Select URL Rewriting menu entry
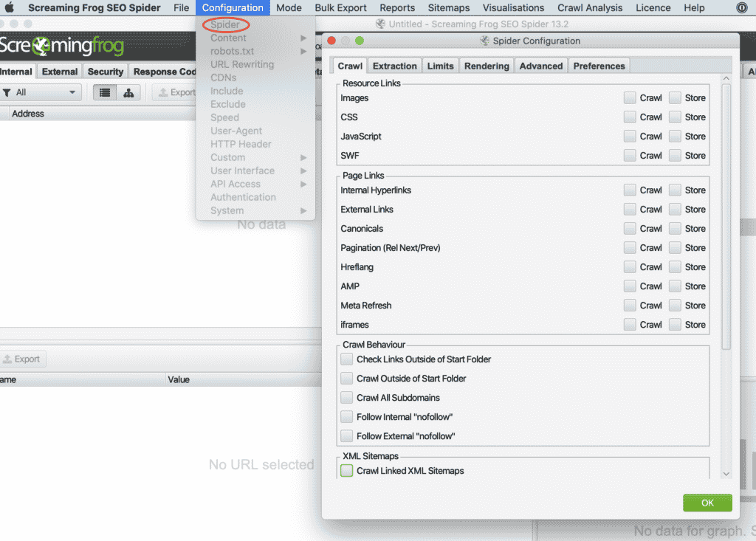 [242, 65]
